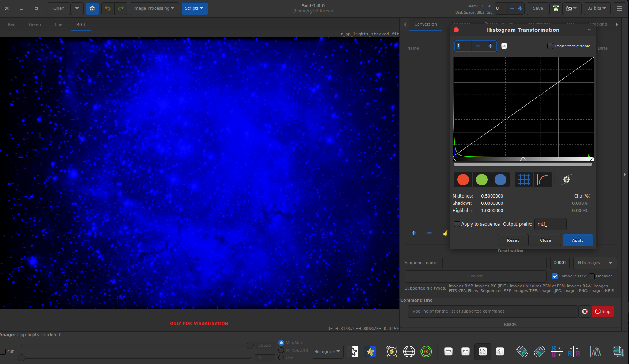
Task: Click the Apply button in Histogram Transformation
Action: (577, 240)
